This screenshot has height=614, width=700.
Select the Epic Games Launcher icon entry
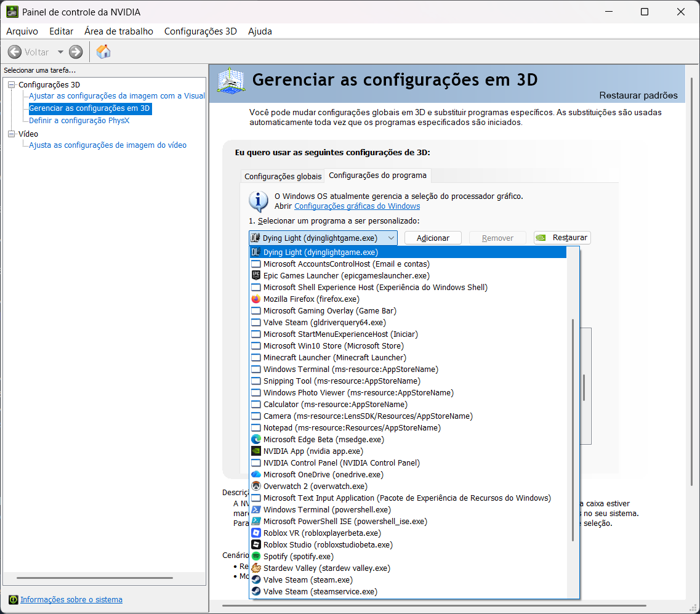[x=255, y=275]
